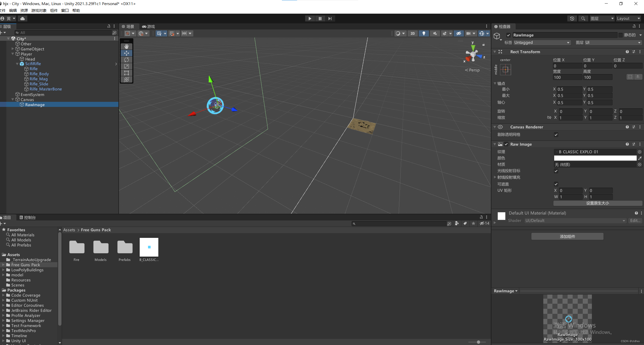644x345 pixels.
Task: Click the white color swatch field
Action: [595, 158]
